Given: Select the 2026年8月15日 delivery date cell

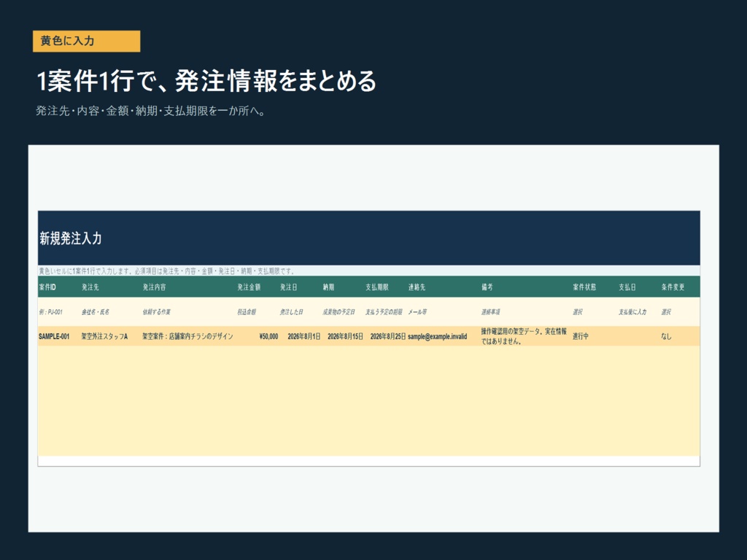Looking at the screenshot, I should [x=345, y=336].
